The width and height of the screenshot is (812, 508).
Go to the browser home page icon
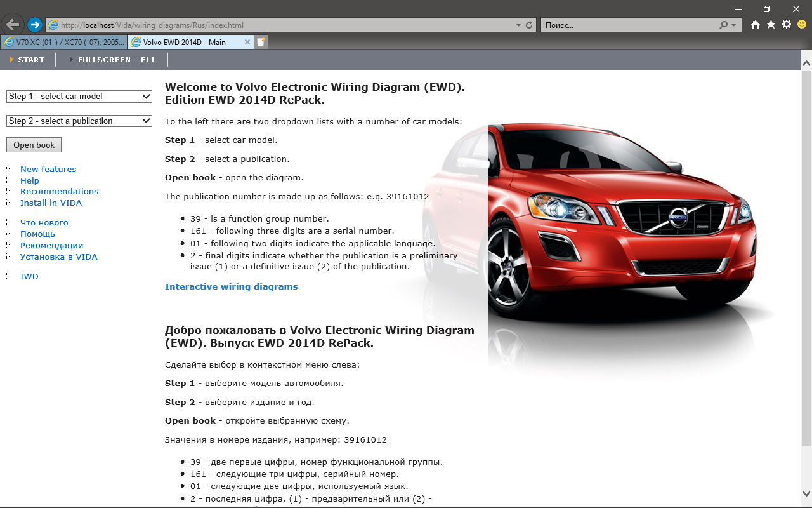point(755,25)
